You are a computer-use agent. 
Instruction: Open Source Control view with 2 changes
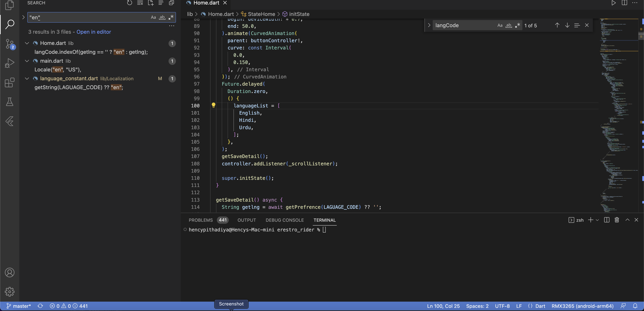coord(10,44)
